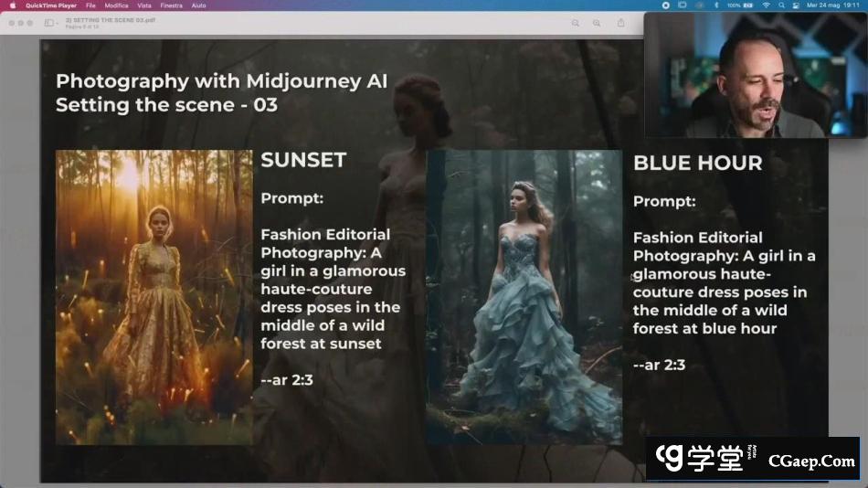868x488 pixels.
Task: Click the date and time display
Action: (833, 5)
